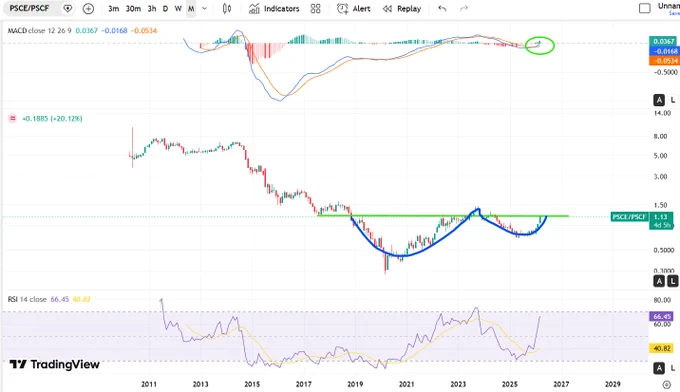Open time axis settings gear icon
This screenshot has height=392, width=680.
(x=667, y=384)
